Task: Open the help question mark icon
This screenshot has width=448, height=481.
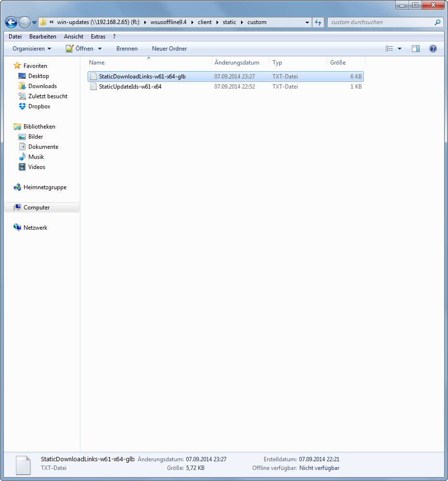Action: click(x=433, y=49)
